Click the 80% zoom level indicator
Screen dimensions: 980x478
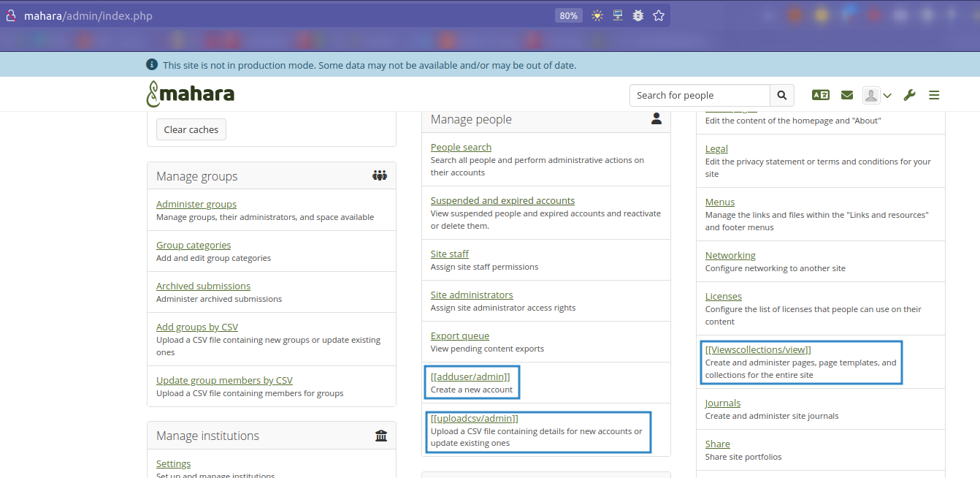pyautogui.click(x=568, y=15)
